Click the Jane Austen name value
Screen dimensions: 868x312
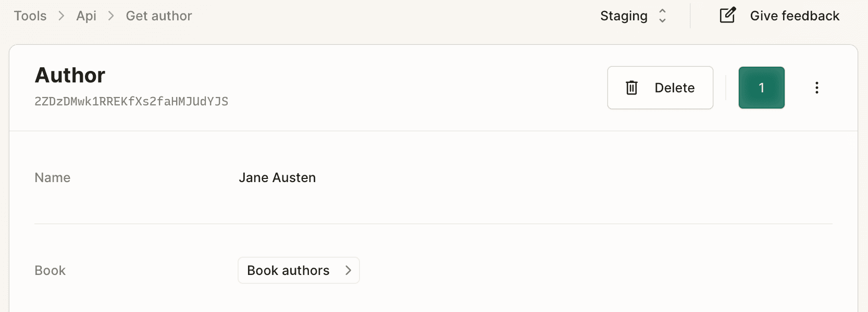(277, 178)
